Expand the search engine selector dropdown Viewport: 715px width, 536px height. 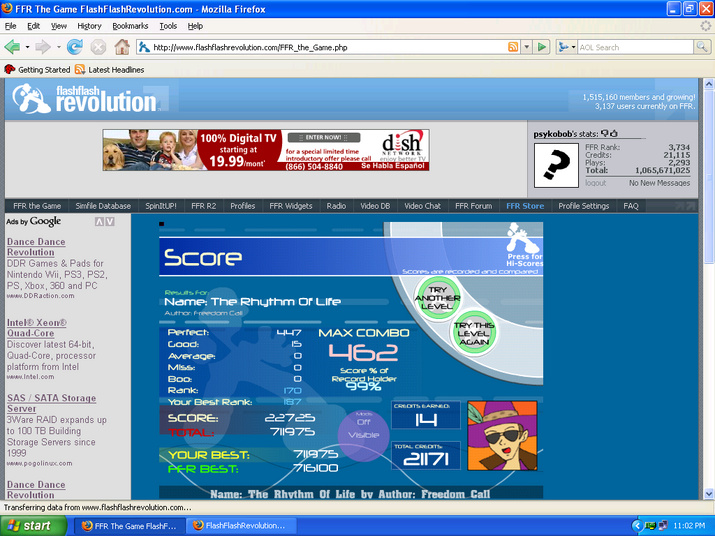[566, 47]
